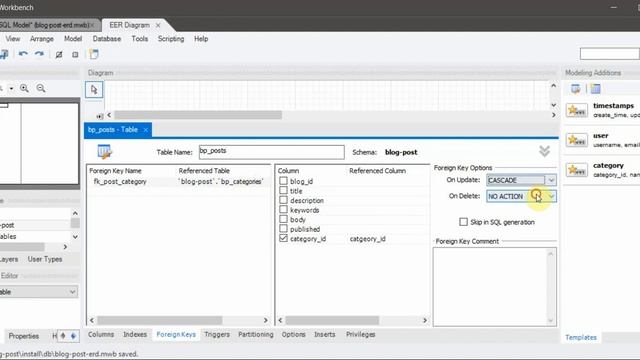Click the new notes page toolbar icon
The height and width of the screenshot is (360, 640).
[x=94, y=54]
